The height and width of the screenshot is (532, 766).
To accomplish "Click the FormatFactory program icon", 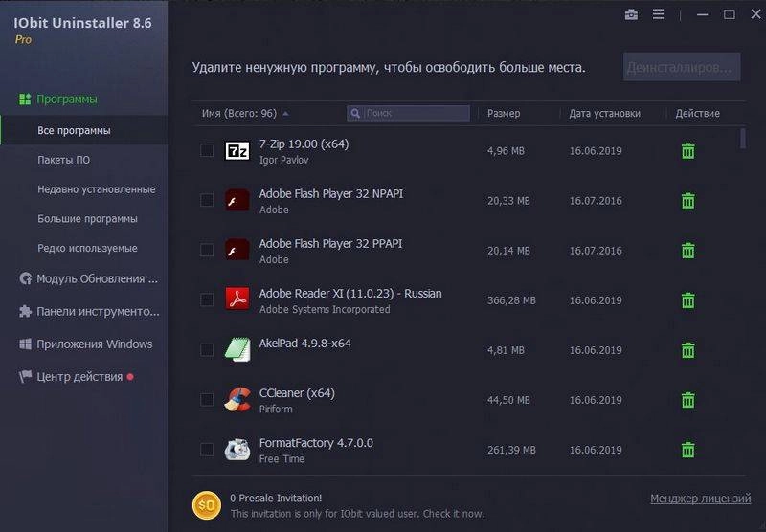I will [237, 450].
